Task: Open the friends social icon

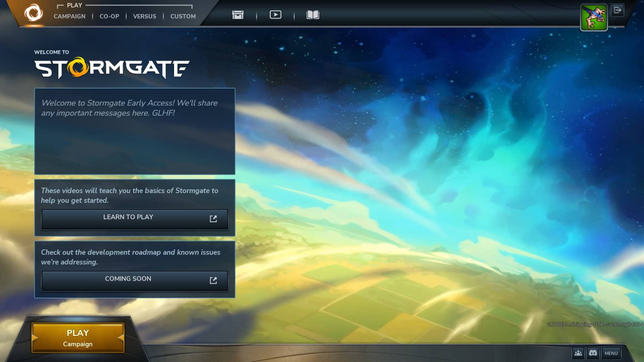Action: click(x=578, y=353)
